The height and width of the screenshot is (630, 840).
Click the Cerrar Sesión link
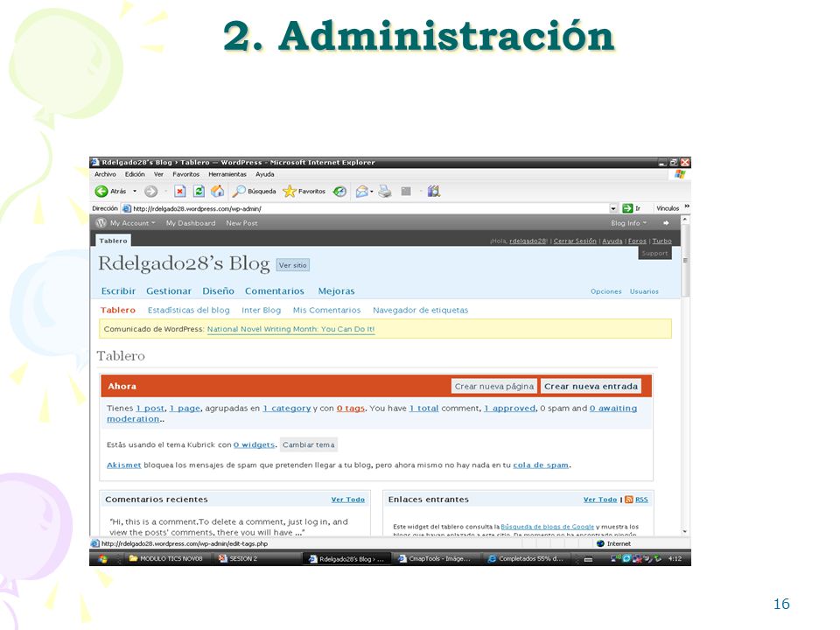[x=575, y=241]
